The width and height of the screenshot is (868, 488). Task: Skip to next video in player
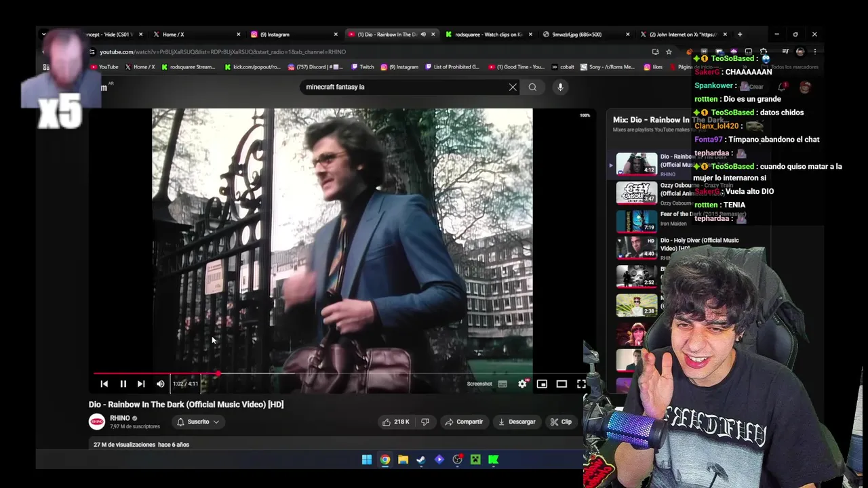[x=141, y=384]
